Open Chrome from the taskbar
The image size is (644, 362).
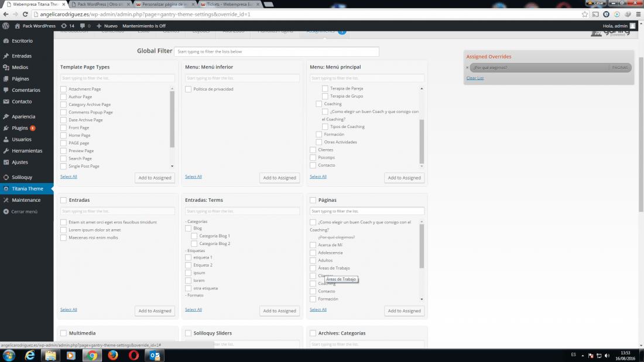point(91,356)
